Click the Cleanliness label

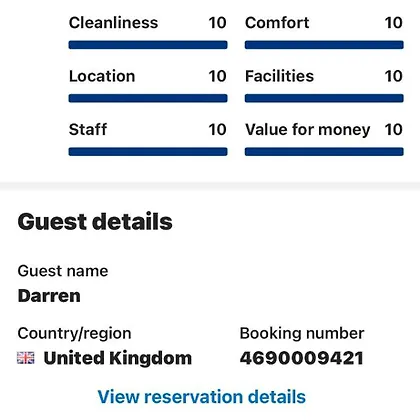113,23
